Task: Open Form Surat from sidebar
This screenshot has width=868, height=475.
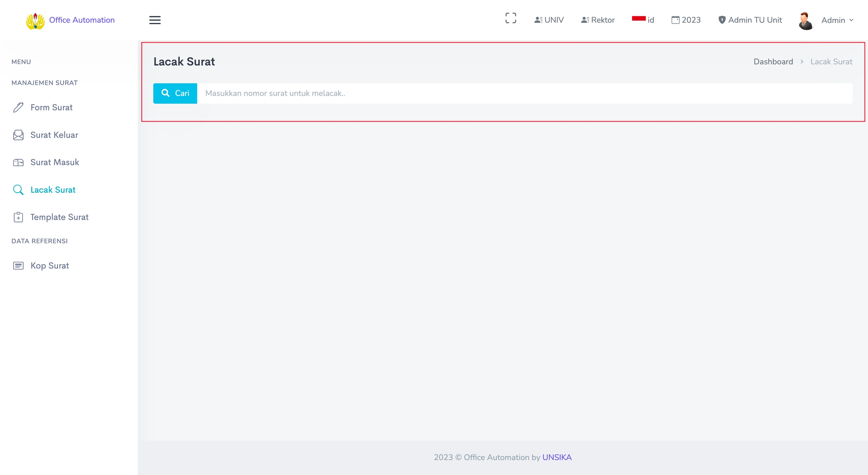Action: pyautogui.click(x=51, y=107)
